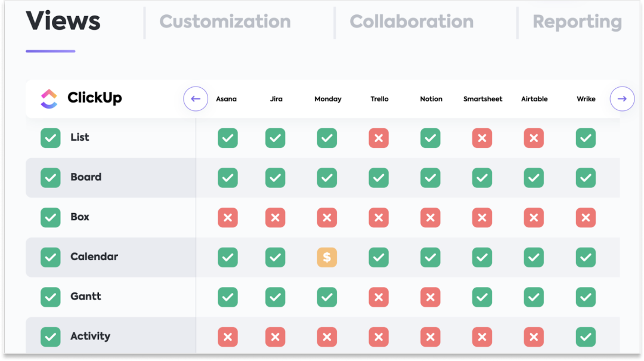Open the Collaboration tab
This screenshot has width=644, height=361.
(x=411, y=22)
